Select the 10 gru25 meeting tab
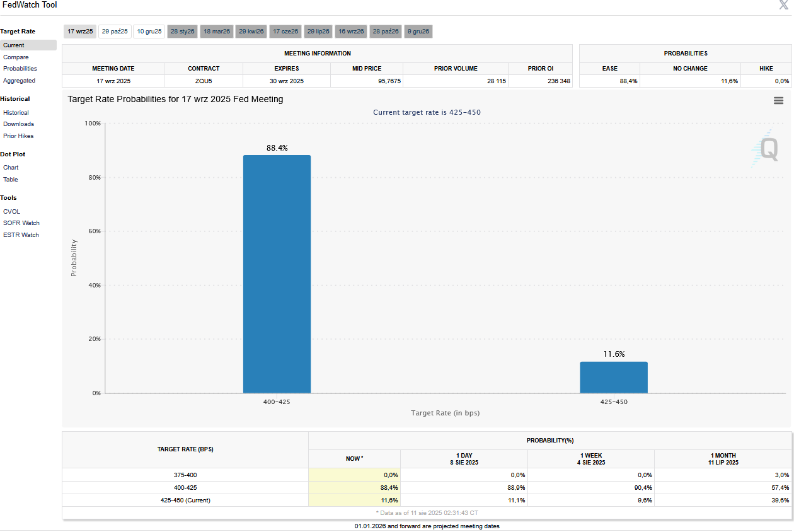The image size is (794, 532). pos(149,32)
